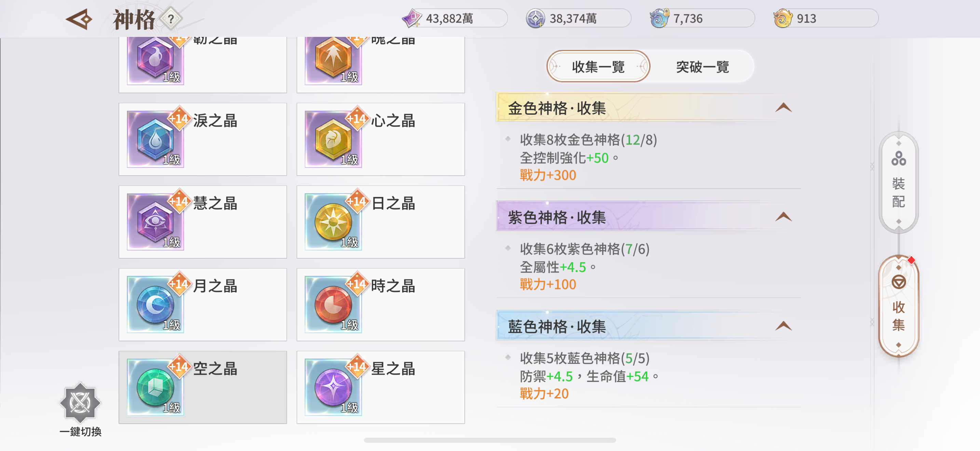
Task: Tap the blue dragon coin icon
Action: (659, 18)
